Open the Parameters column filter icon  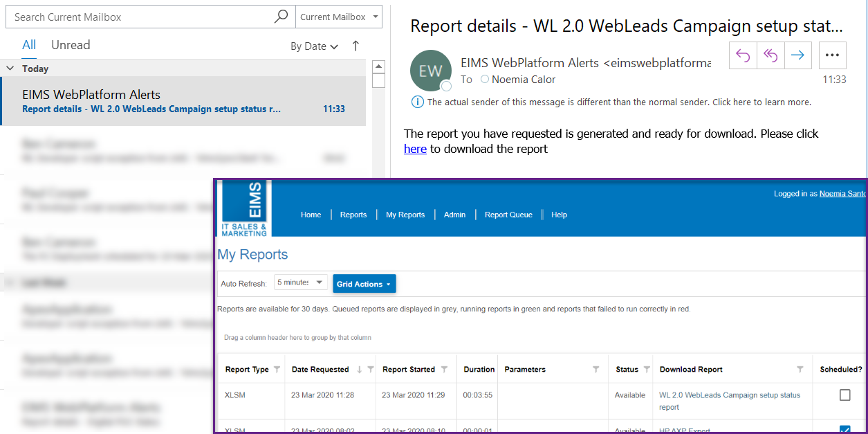point(596,370)
